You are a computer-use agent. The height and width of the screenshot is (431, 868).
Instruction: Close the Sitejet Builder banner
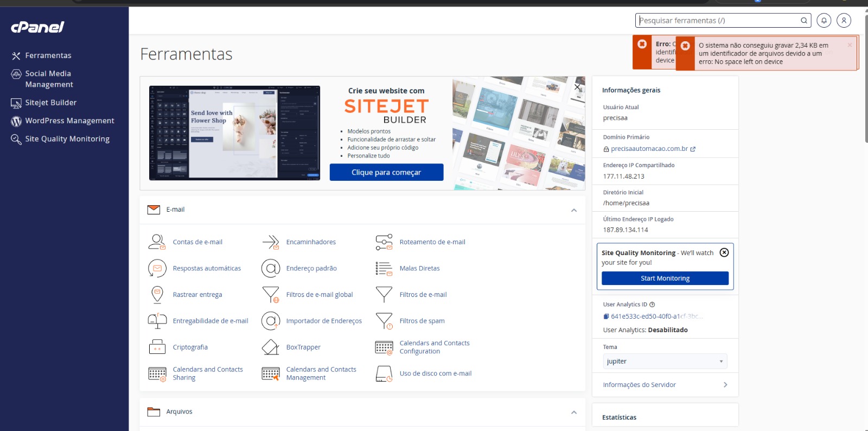click(577, 87)
